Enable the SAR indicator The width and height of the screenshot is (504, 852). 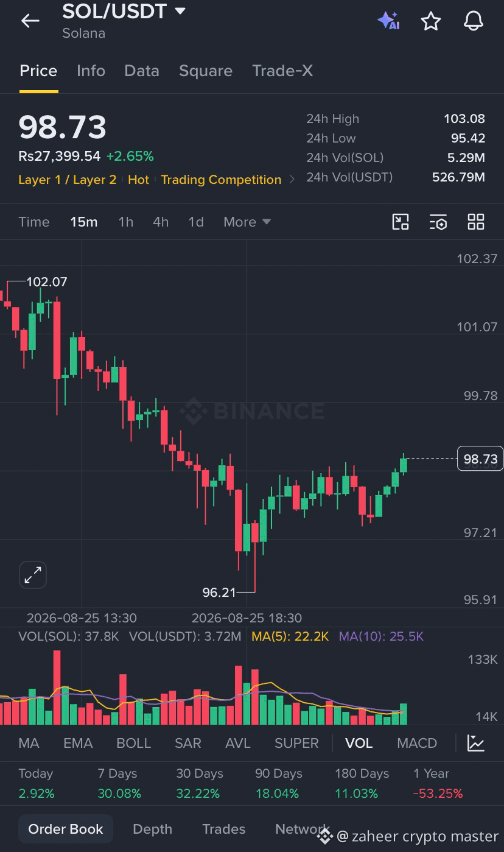(x=188, y=743)
